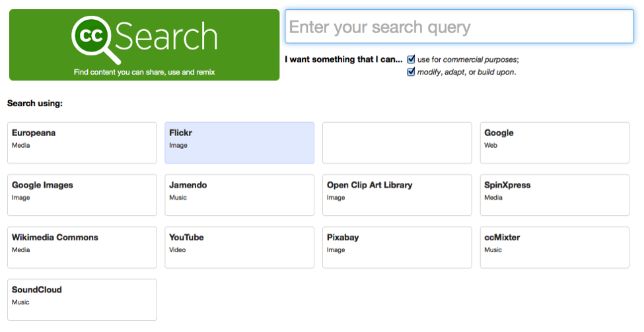Choose SpinXpress media search
The image size is (644, 332).
(x=554, y=195)
